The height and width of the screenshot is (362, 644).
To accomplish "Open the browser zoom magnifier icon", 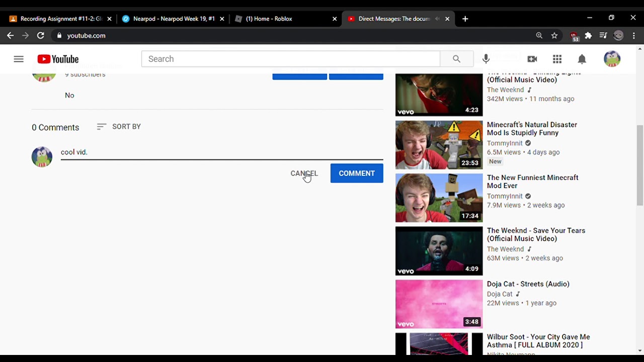I will point(539,35).
